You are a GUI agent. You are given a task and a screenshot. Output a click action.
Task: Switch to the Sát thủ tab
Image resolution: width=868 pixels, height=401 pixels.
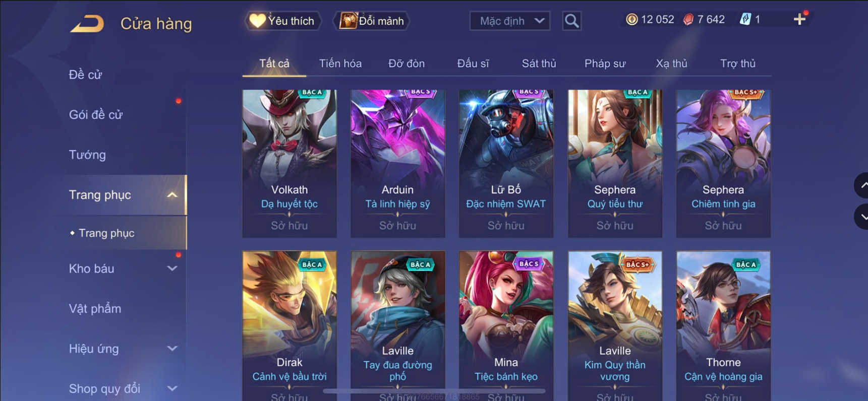click(x=539, y=63)
